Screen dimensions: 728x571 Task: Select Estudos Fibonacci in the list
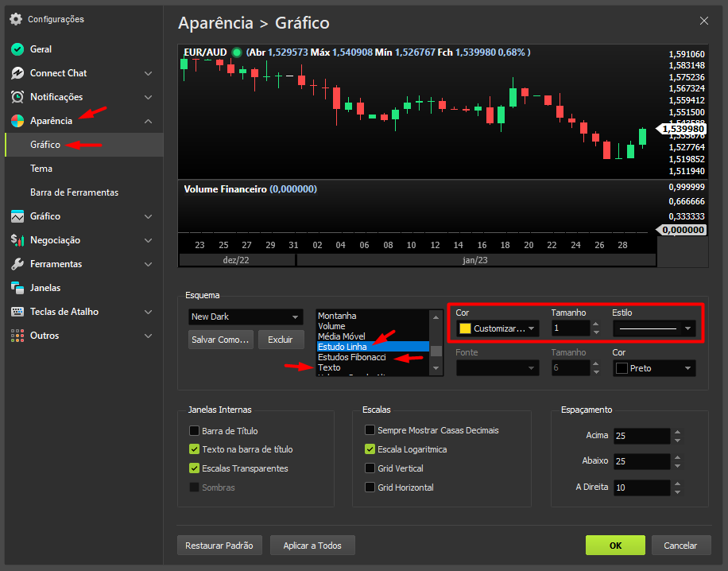coord(351,357)
